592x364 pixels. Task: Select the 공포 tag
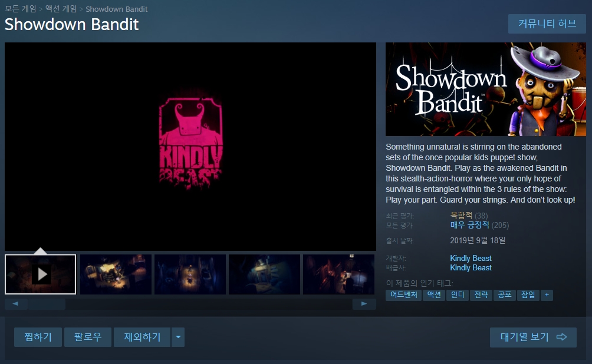(x=504, y=295)
